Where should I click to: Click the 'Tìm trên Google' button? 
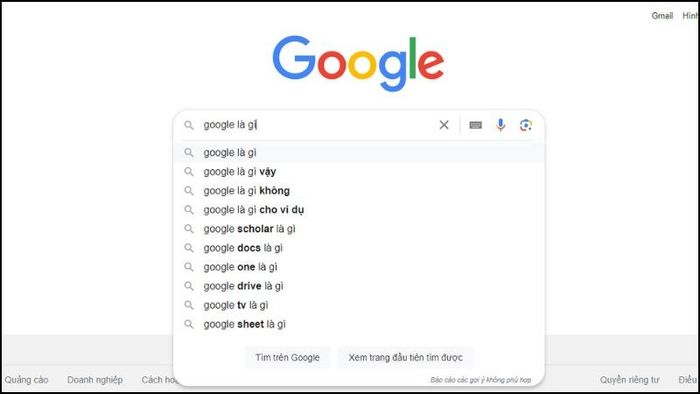pos(288,357)
